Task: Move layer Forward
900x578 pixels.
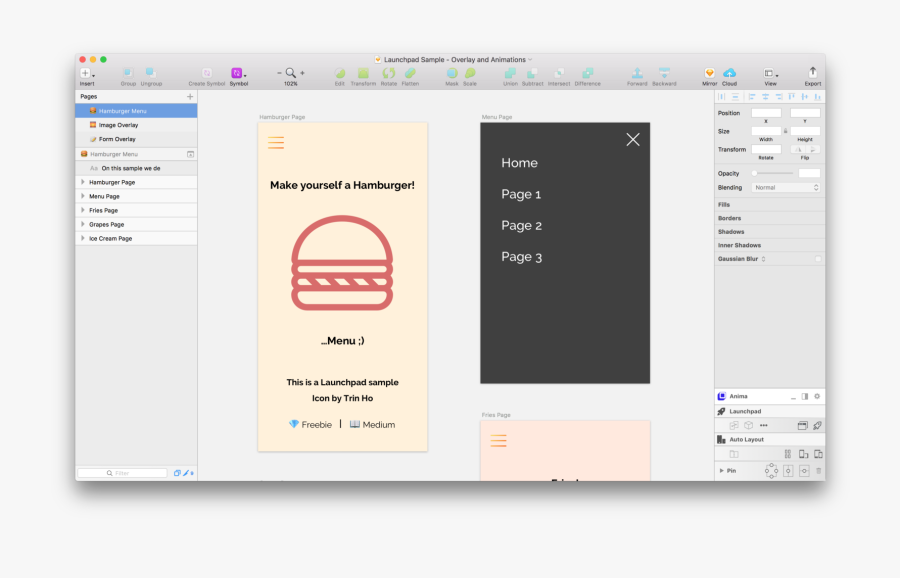Action: [x=637, y=73]
